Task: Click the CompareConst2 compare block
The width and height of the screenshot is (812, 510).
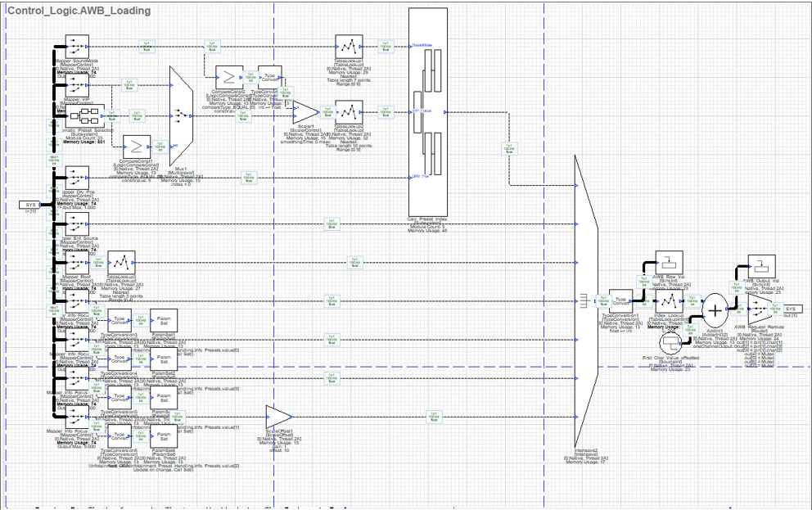Action: pos(228,78)
